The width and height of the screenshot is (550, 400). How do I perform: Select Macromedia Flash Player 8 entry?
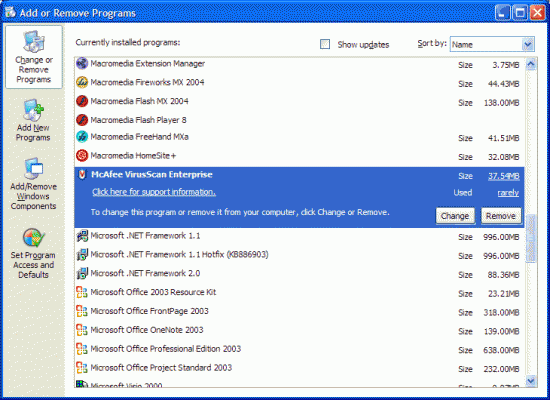point(300,120)
